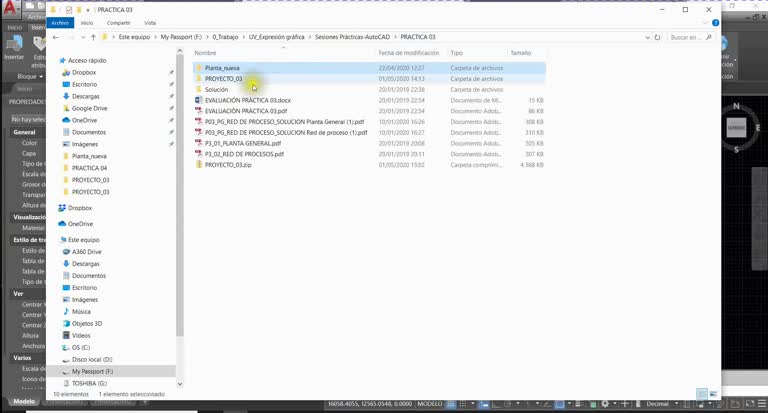Go up one folder level
This screenshot has height=413, width=768.
(x=93, y=37)
